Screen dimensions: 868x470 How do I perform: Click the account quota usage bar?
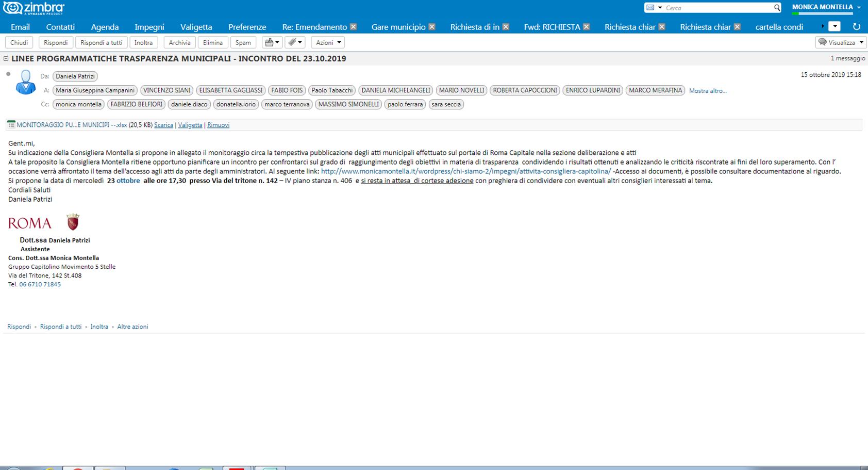(823, 14)
